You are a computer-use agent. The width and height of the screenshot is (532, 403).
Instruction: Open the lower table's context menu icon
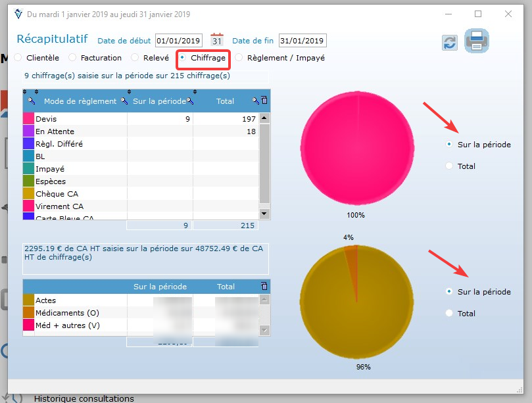click(264, 286)
